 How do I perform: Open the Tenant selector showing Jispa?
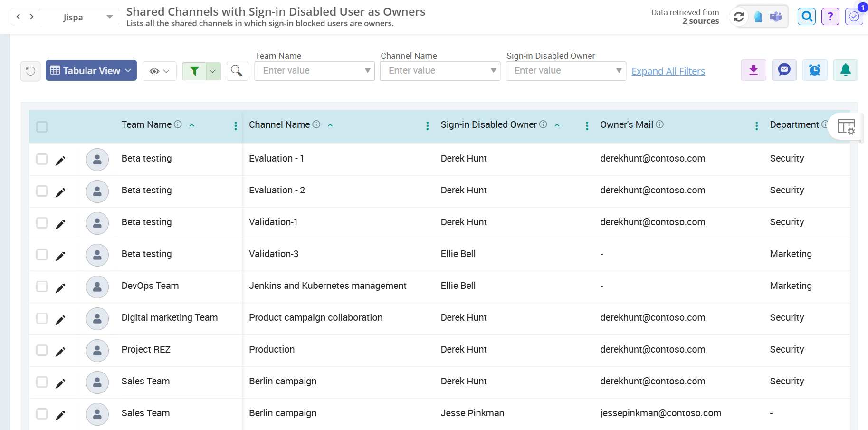(79, 16)
